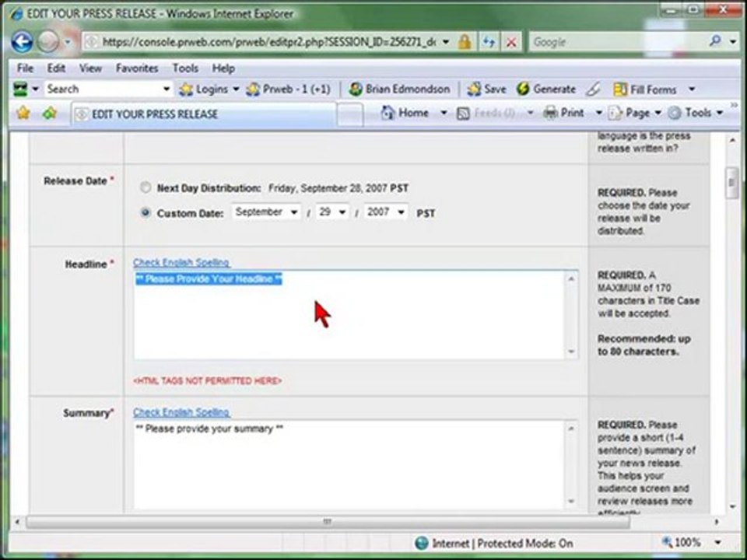Select the EDIT YOUR PRESS RELEASE tab
747x560 pixels.
click(x=203, y=114)
